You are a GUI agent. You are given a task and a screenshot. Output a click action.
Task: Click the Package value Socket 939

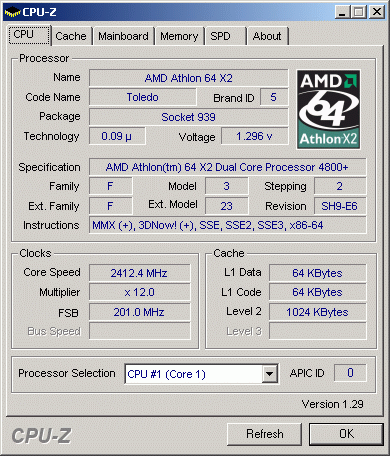click(x=189, y=117)
